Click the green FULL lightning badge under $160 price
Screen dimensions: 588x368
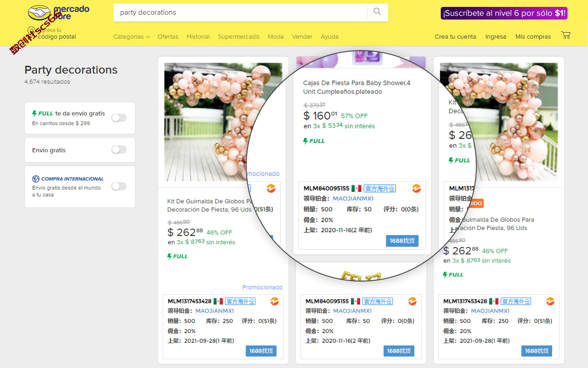(x=314, y=141)
